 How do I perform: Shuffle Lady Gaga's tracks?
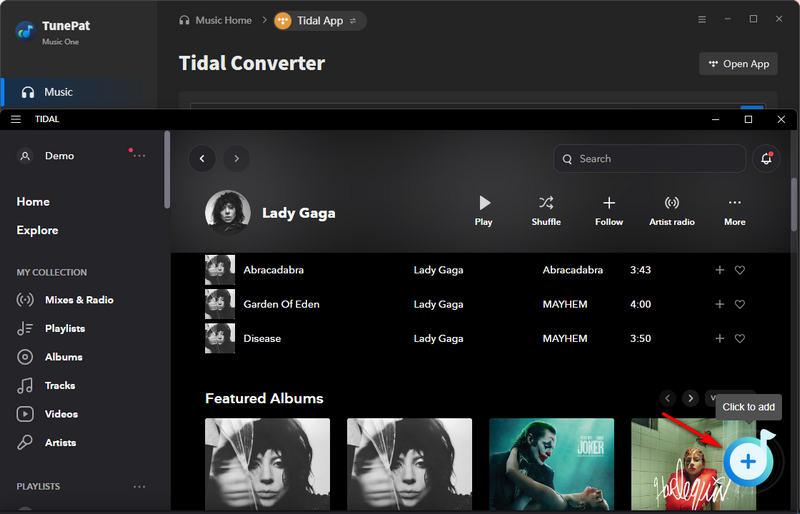point(546,210)
